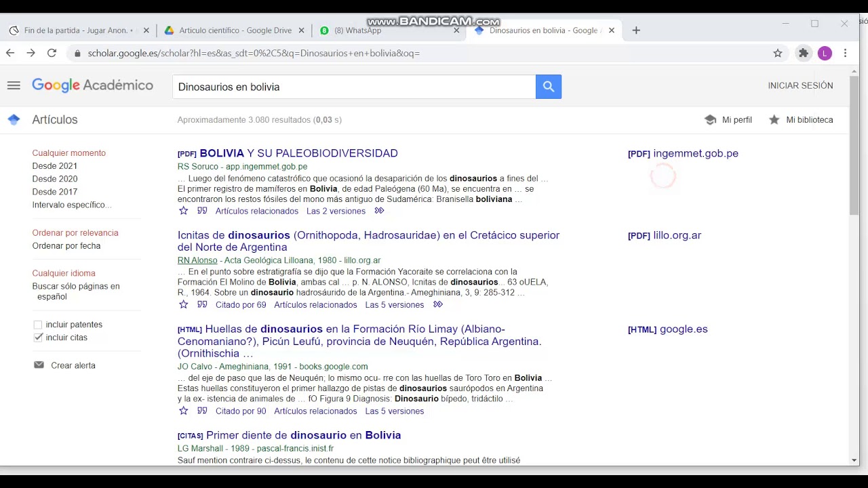Filter results Desde 2020
868x488 pixels.
pyautogui.click(x=54, y=179)
